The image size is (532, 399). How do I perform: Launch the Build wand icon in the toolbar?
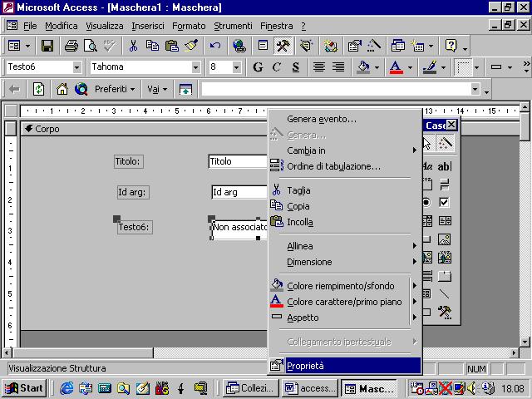tap(373, 46)
